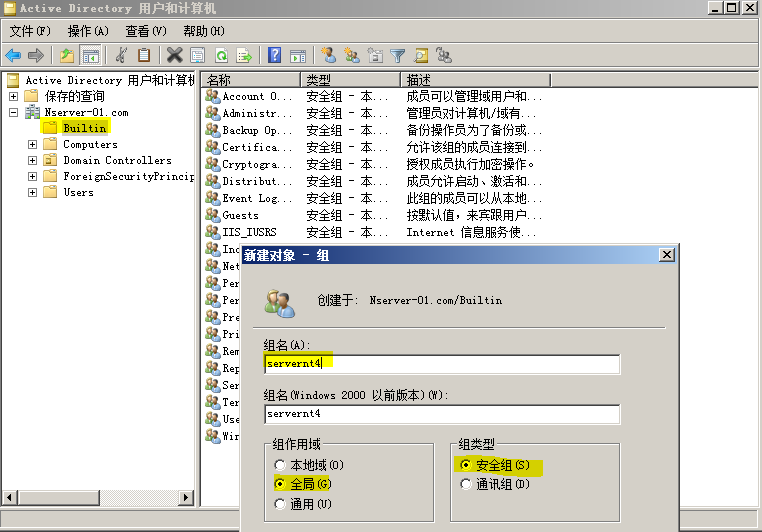Collapse the Nserver-01.com domain node

[x=14, y=112]
